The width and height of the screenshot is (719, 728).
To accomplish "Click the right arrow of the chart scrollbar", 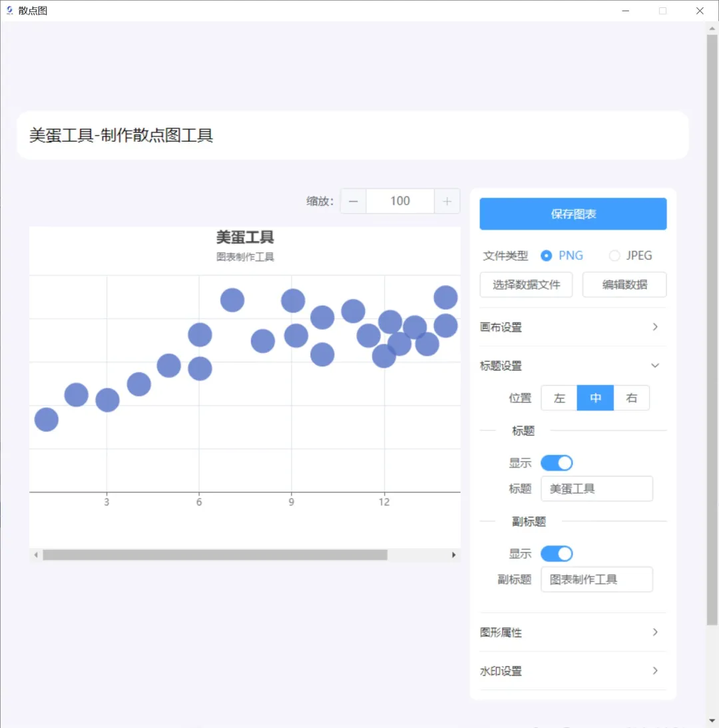I will pos(454,554).
